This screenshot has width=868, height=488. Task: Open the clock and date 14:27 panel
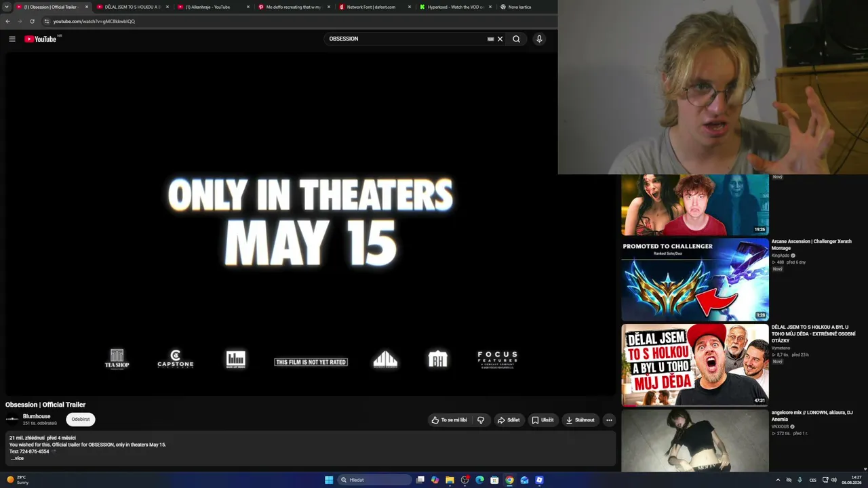tap(852, 480)
